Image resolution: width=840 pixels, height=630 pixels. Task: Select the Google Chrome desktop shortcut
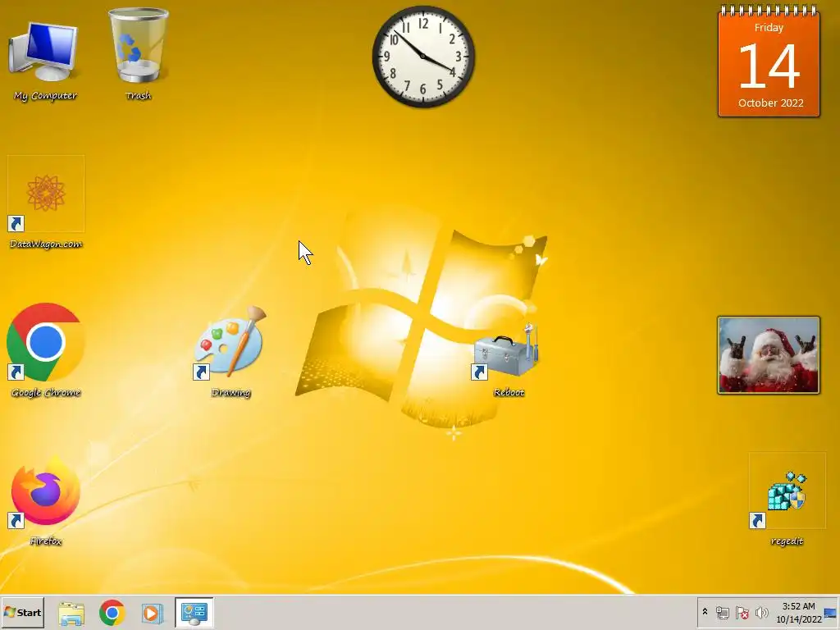46,351
